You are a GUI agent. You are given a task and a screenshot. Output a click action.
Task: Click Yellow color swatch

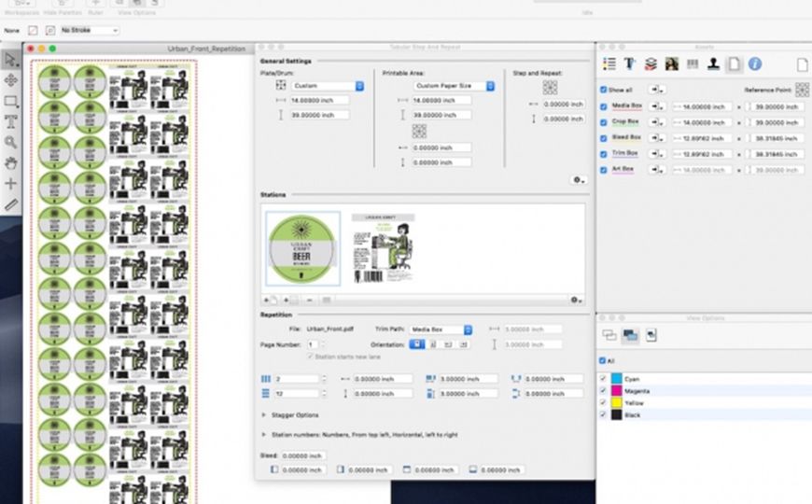tap(616, 402)
